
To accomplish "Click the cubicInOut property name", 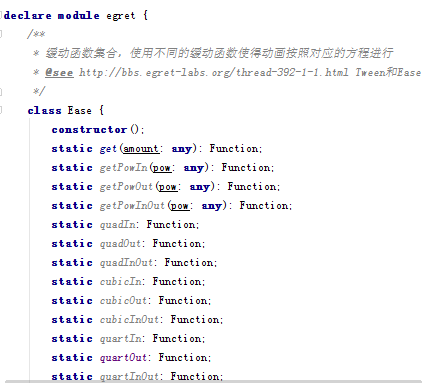I will [129, 320].
